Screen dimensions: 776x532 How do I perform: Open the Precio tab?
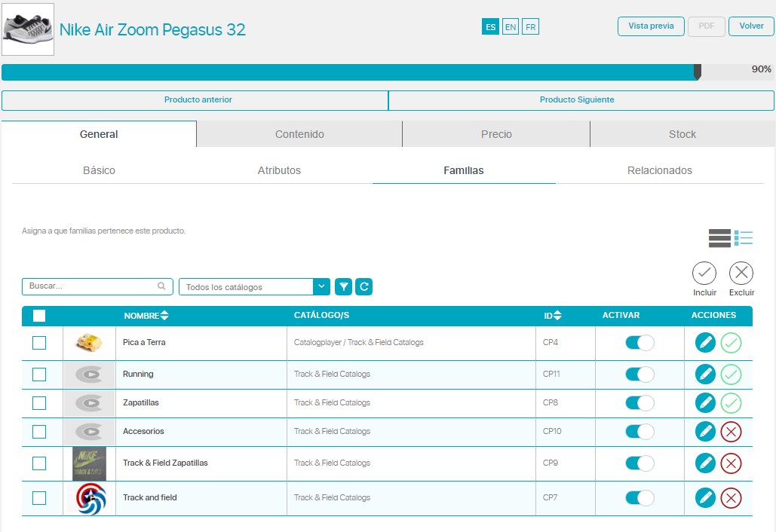pyautogui.click(x=496, y=134)
